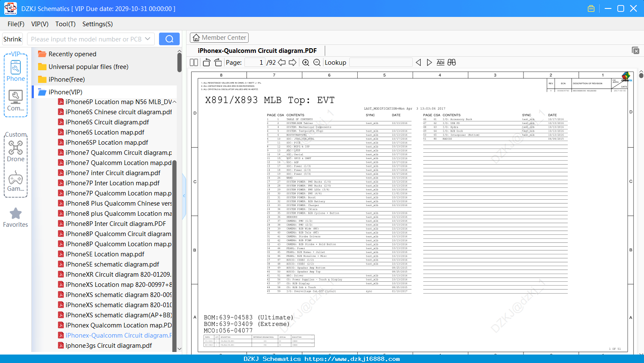Open iPhone6S Location map.pdf
The height and width of the screenshot is (363, 644).
click(x=101, y=132)
